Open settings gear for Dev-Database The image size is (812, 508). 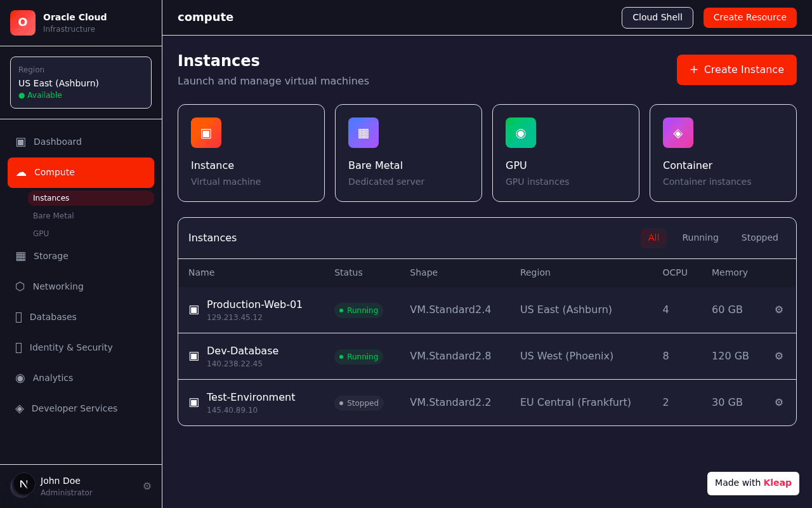click(779, 356)
